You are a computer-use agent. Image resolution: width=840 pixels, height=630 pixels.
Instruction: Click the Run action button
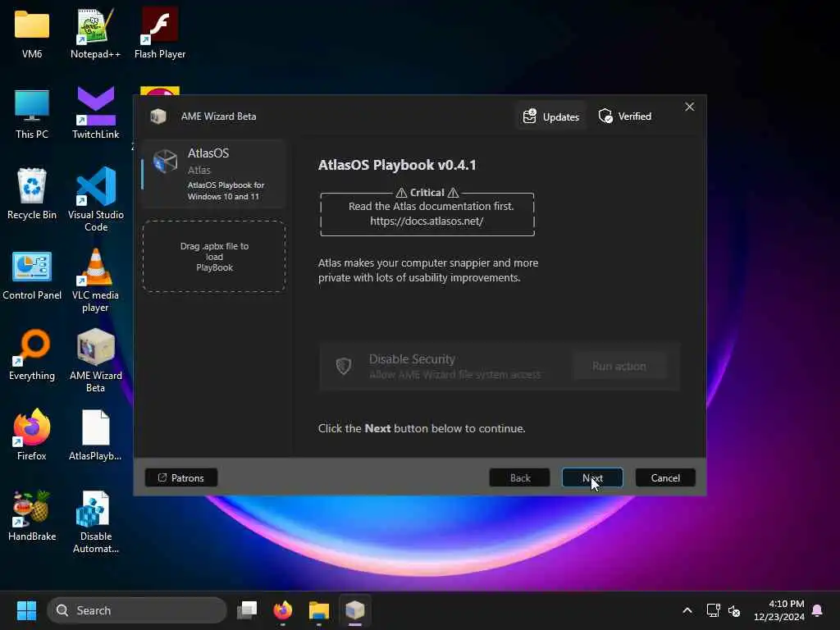pos(619,366)
